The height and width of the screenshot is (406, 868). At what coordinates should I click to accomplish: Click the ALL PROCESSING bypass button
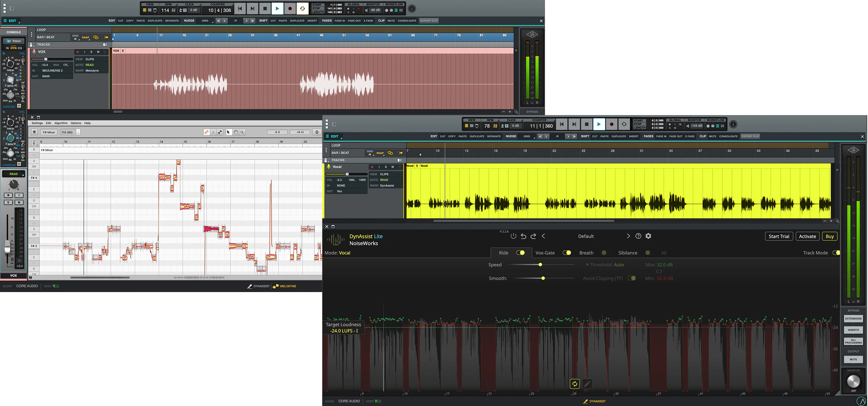pyautogui.click(x=853, y=341)
